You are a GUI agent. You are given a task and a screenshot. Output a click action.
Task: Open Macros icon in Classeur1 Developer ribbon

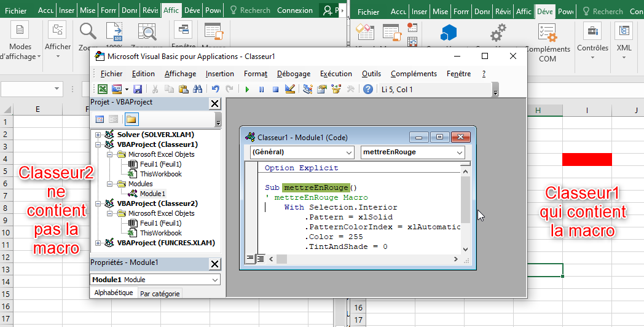click(x=392, y=32)
